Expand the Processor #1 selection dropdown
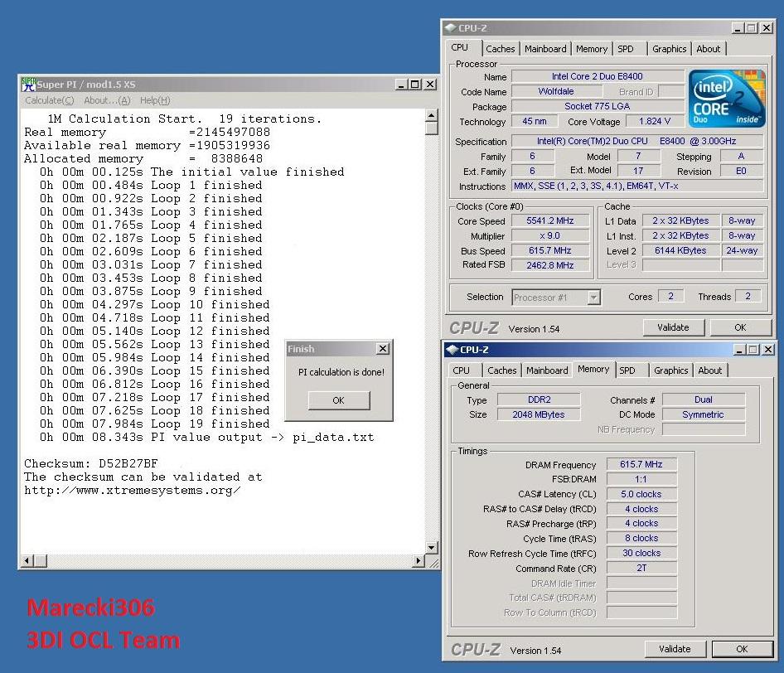Image resolution: width=784 pixels, height=673 pixels. [x=593, y=298]
